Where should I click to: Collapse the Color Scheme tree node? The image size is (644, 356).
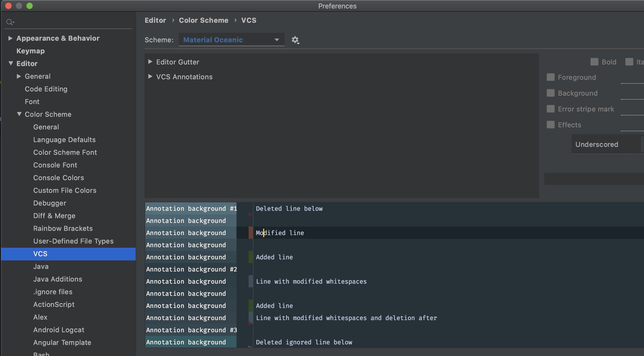click(19, 114)
